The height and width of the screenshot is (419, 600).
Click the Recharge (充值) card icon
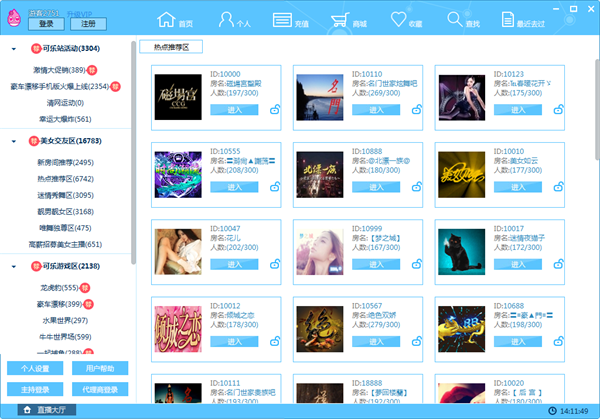click(x=282, y=20)
